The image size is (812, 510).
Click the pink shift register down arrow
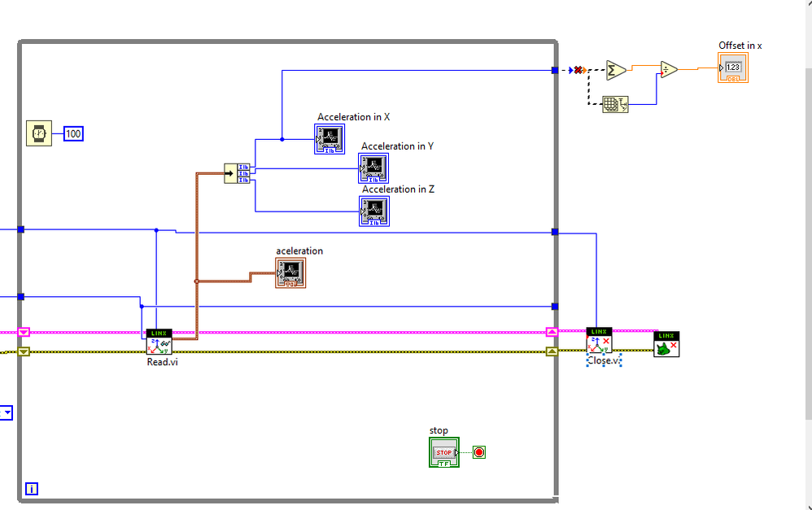[x=24, y=332]
